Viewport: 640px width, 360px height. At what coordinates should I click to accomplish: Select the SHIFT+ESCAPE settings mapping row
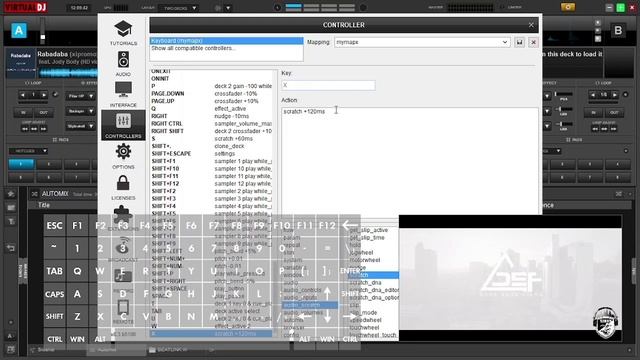pyautogui.click(x=211, y=153)
